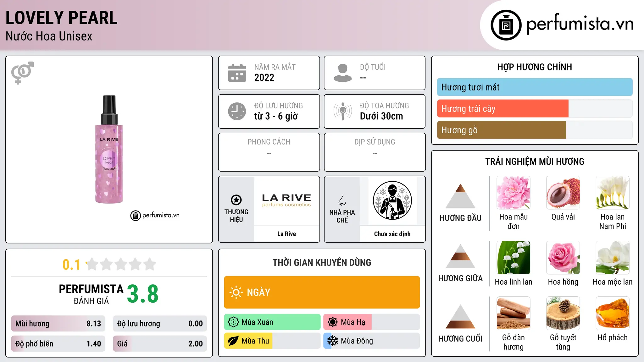Click the middle notes pyramid icon
Screen dimensions: 644x362
460,256
